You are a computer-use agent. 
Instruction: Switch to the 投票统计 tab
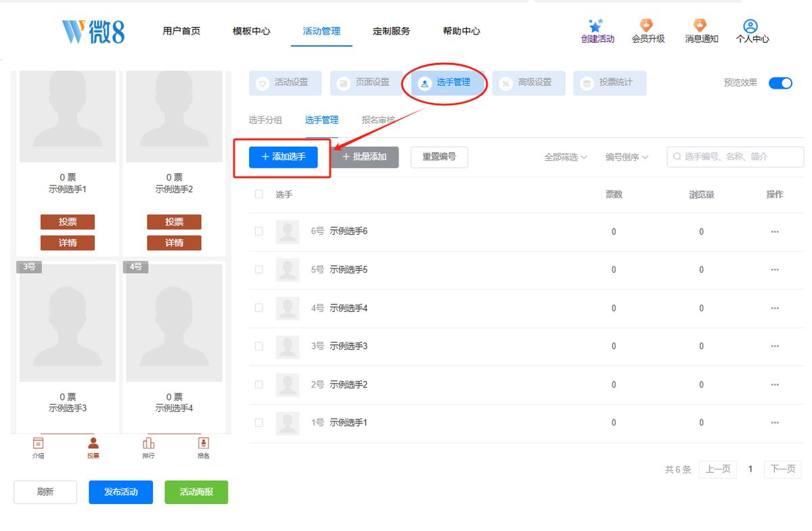(x=610, y=83)
